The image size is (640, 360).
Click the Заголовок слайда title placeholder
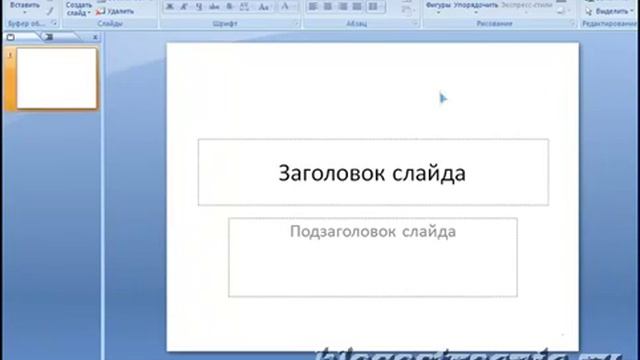click(x=373, y=172)
